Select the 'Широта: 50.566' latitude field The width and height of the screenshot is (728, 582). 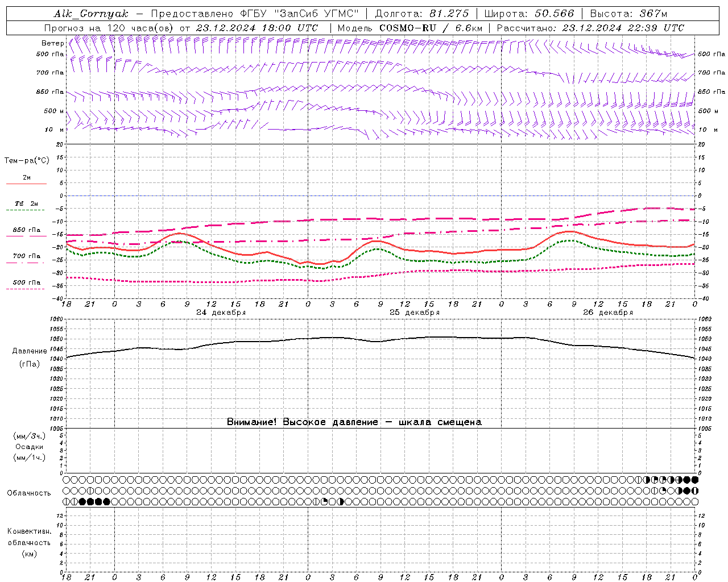coord(530,14)
